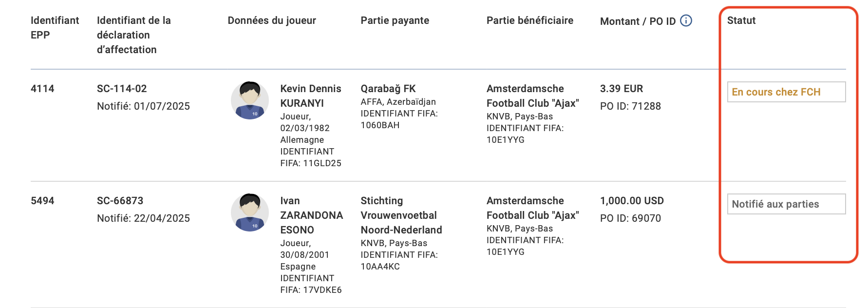This screenshot has height=308, width=868.
Task: Click the 1,000.00 USD amount
Action: coord(632,201)
